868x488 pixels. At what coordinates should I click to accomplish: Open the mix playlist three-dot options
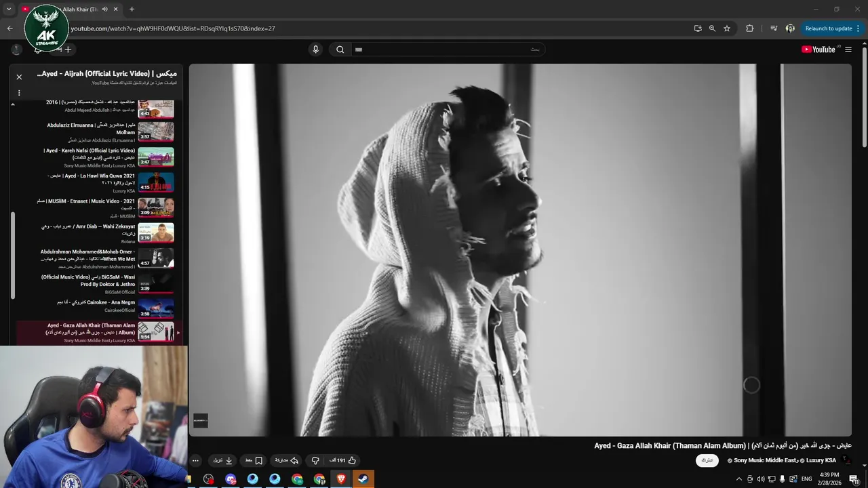pos(19,93)
